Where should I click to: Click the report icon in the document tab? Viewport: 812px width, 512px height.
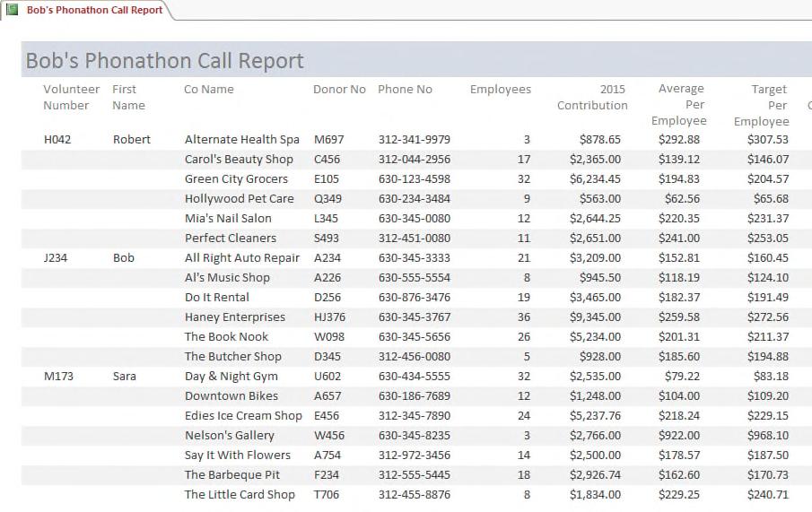(x=12, y=9)
